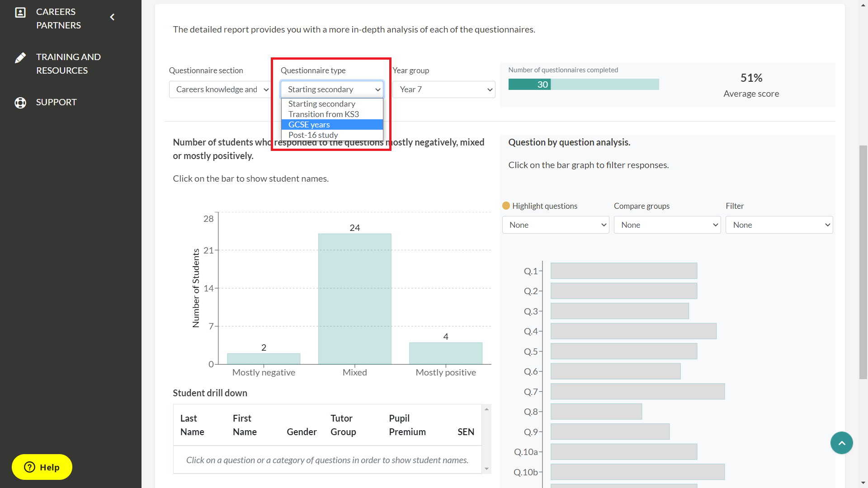Click the Student drill down heading
Image resolution: width=868 pixels, height=488 pixels.
[x=210, y=393]
